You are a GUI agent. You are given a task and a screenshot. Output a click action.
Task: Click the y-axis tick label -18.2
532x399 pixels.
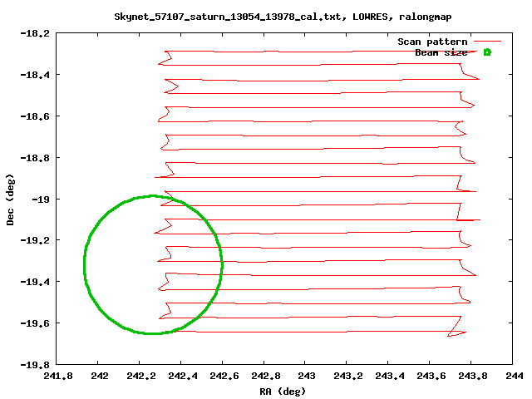(35, 33)
